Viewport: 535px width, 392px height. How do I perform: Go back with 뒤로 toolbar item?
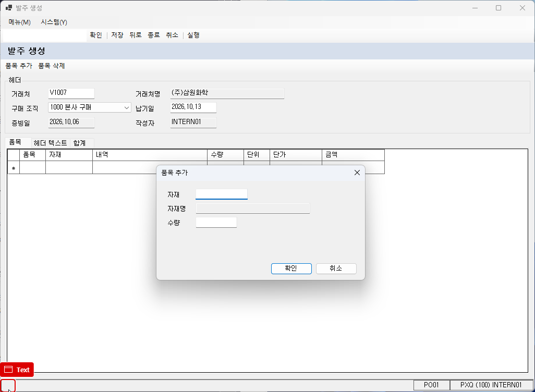(x=136, y=35)
